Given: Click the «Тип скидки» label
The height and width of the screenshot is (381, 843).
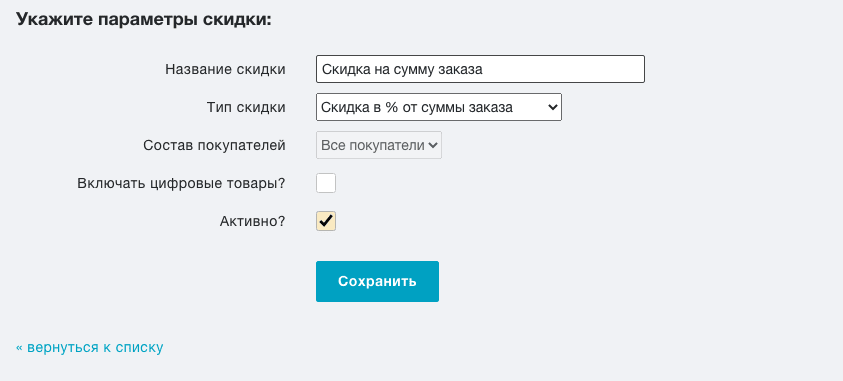Looking at the screenshot, I should pos(246,107).
